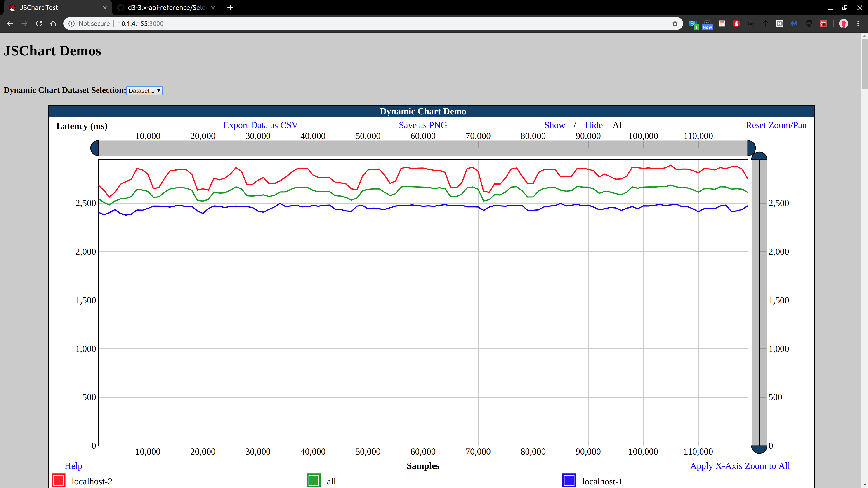
Task: Click the left handle of the X-axis zoom slider
Action: tap(95, 148)
